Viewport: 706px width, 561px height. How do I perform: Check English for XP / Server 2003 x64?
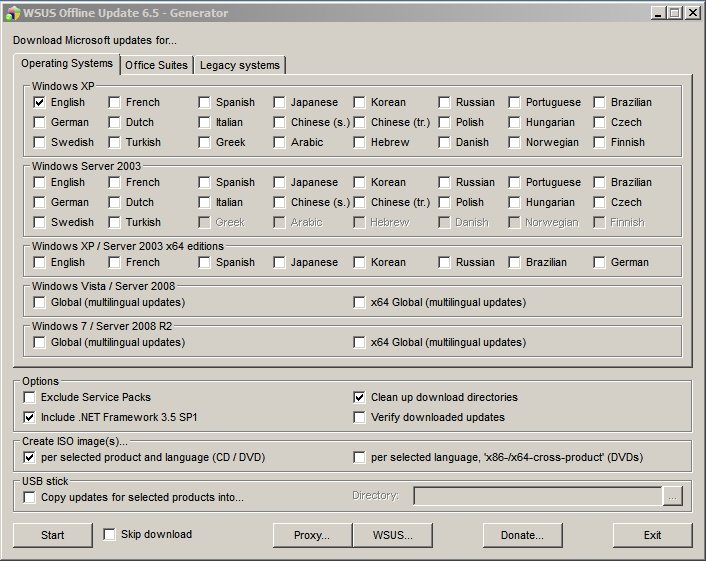coord(40,262)
